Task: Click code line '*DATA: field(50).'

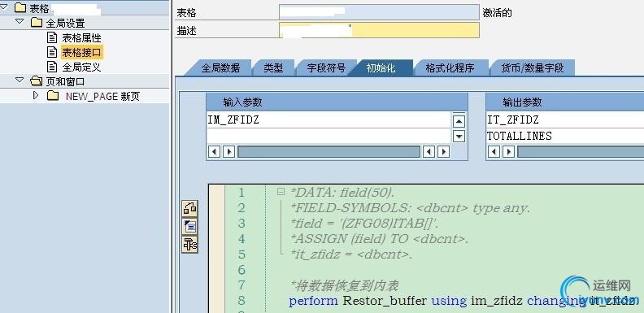Action: coord(342,192)
